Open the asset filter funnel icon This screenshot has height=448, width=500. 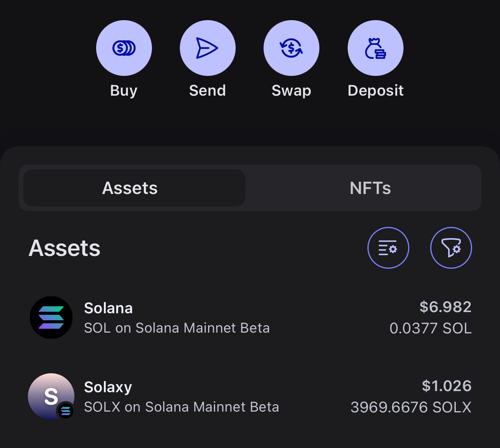451,248
